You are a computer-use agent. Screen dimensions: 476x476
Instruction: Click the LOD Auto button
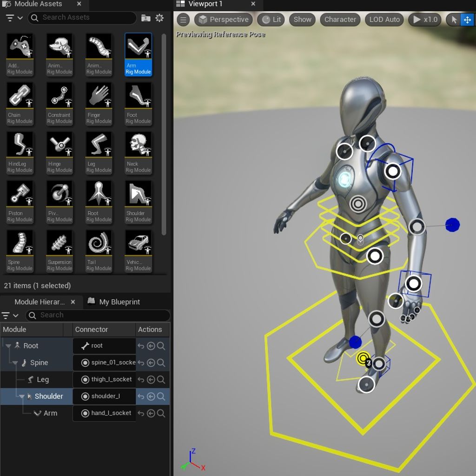[384, 20]
